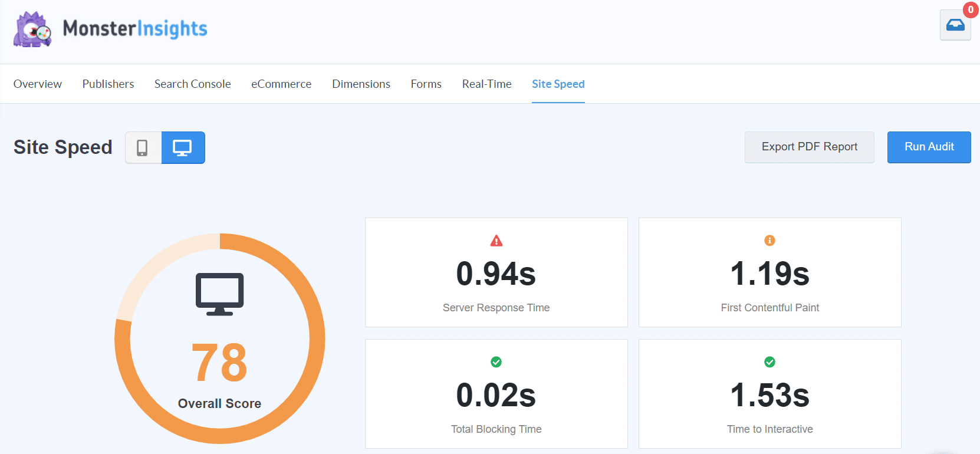Click the MonsterInsights monster logo
Screen dimensions: 980x454
[32, 29]
